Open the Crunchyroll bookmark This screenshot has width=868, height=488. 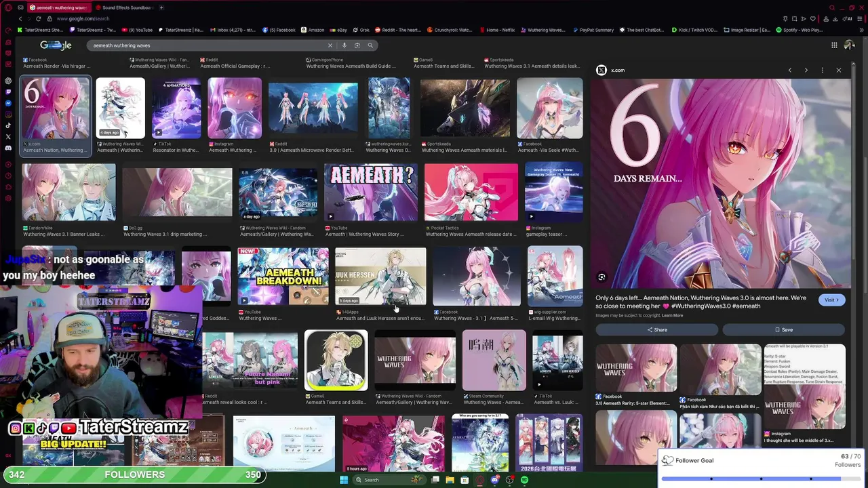[x=449, y=30]
